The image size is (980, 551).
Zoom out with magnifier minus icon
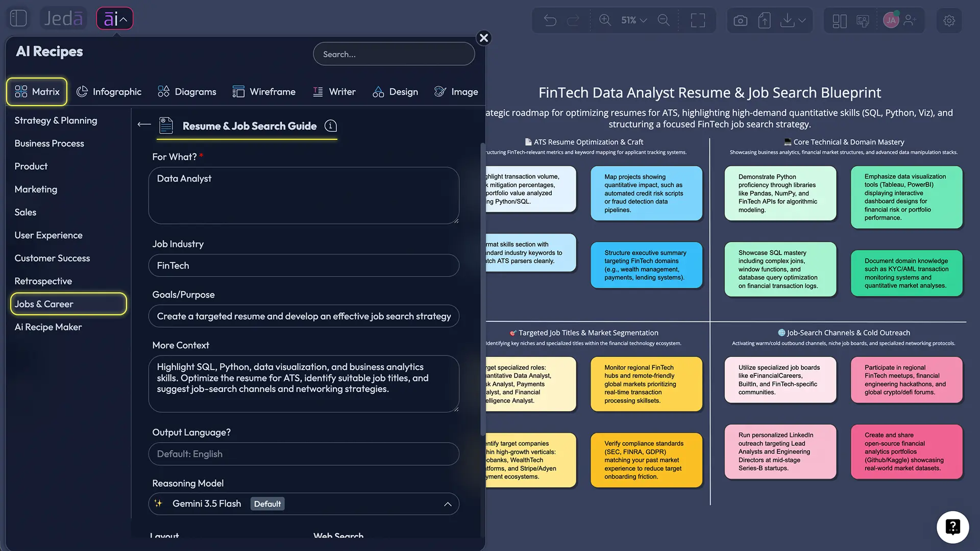click(664, 20)
